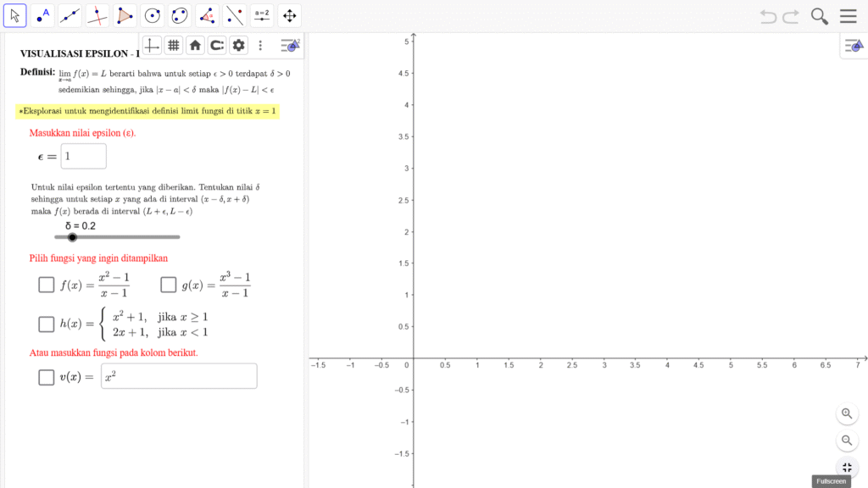Image resolution: width=868 pixels, height=488 pixels.
Task: Open the settings gear in style bar
Action: (238, 46)
